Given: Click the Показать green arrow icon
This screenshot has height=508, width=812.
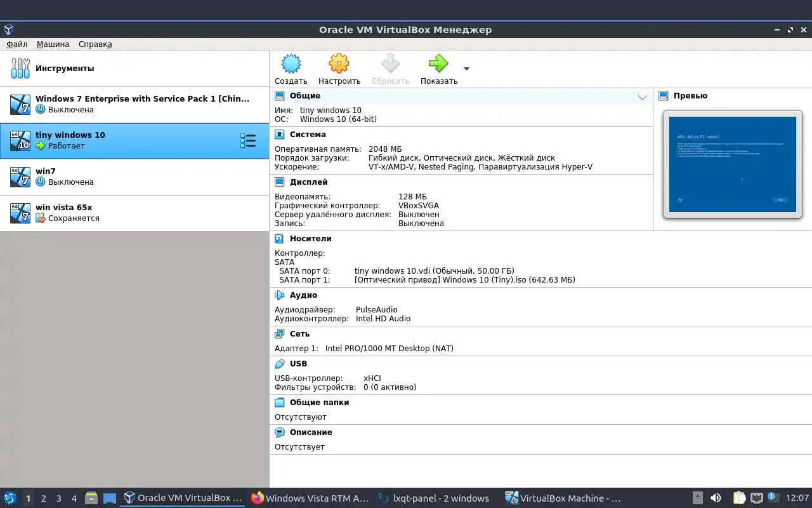Looking at the screenshot, I should pos(438,63).
